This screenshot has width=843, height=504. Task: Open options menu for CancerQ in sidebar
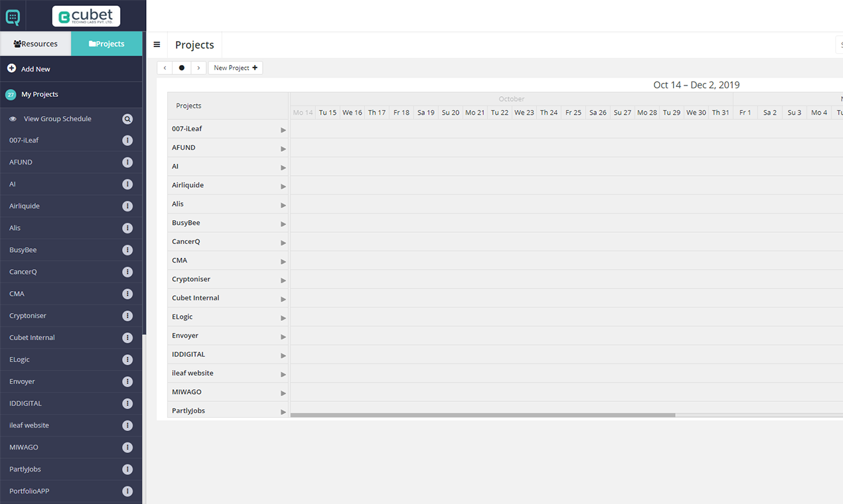click(x=127, y=272)
